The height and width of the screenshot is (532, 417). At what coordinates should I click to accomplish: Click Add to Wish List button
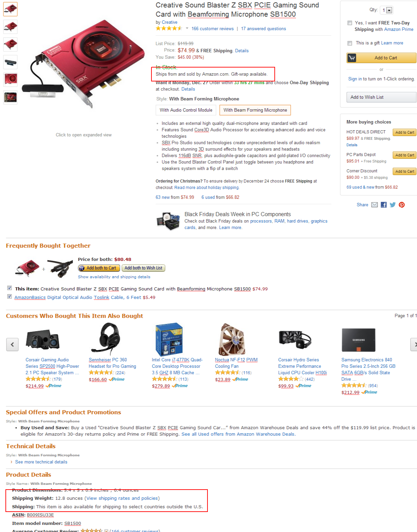coord(381,97)
